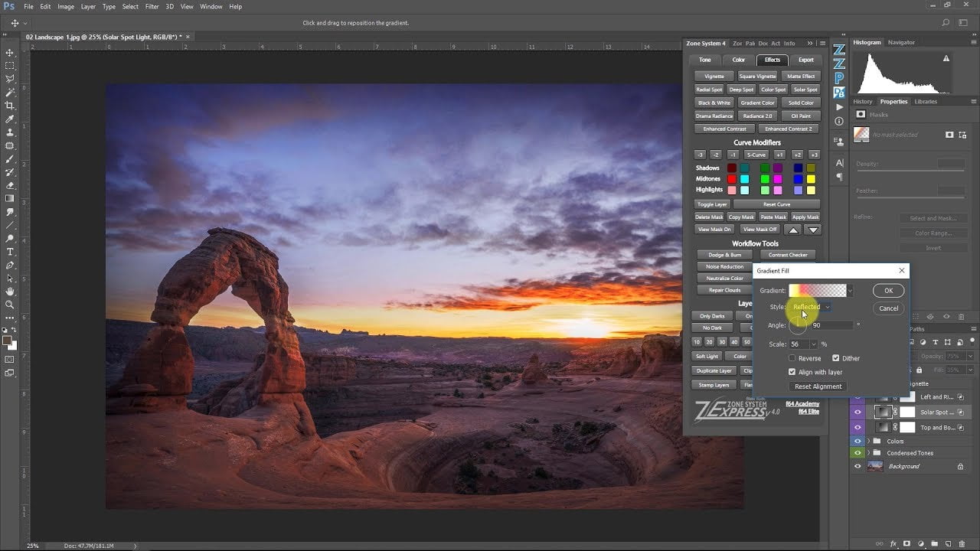This screenshot has width=980, height=551.
Task: Click the Angle value field showing 90
Action: (x=831, y=325)
